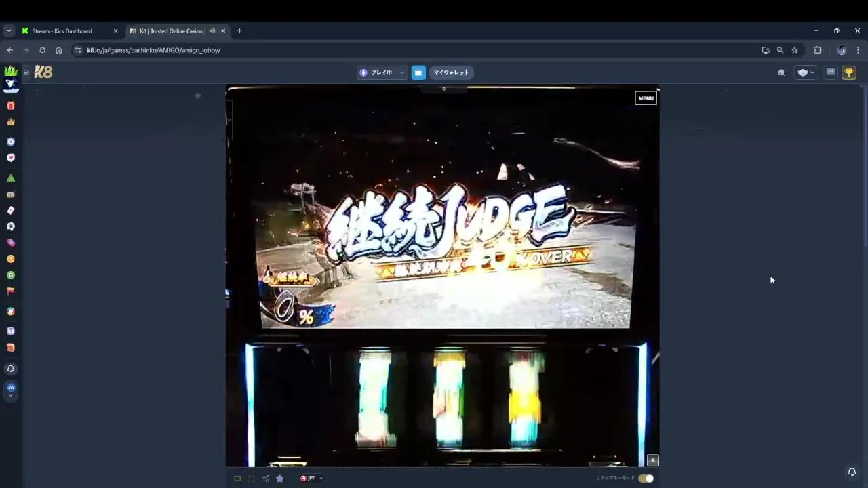868x488 pixels.
Task: Open the gold trophy rewards icon
Action: (849, 73)
